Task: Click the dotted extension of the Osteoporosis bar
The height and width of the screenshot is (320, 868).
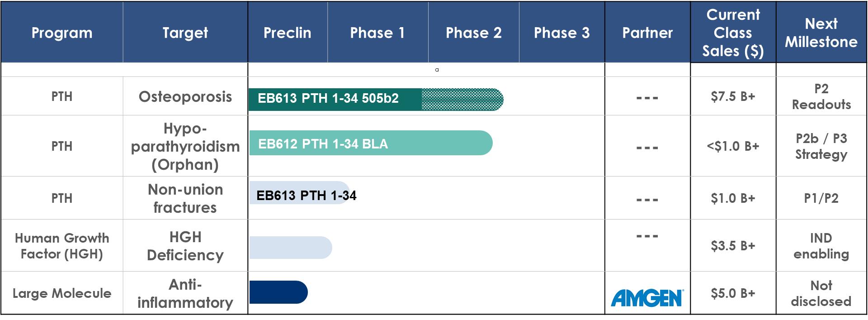Action: [462, 99]
